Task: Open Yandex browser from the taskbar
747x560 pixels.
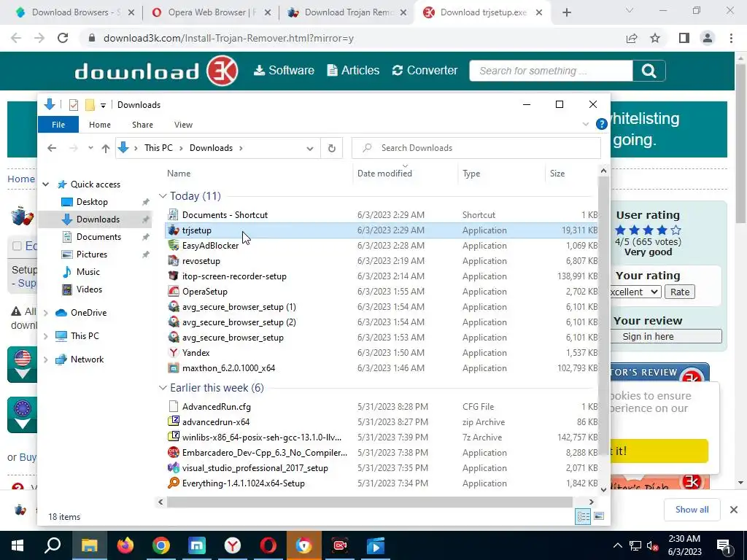Action: [233, 545]
